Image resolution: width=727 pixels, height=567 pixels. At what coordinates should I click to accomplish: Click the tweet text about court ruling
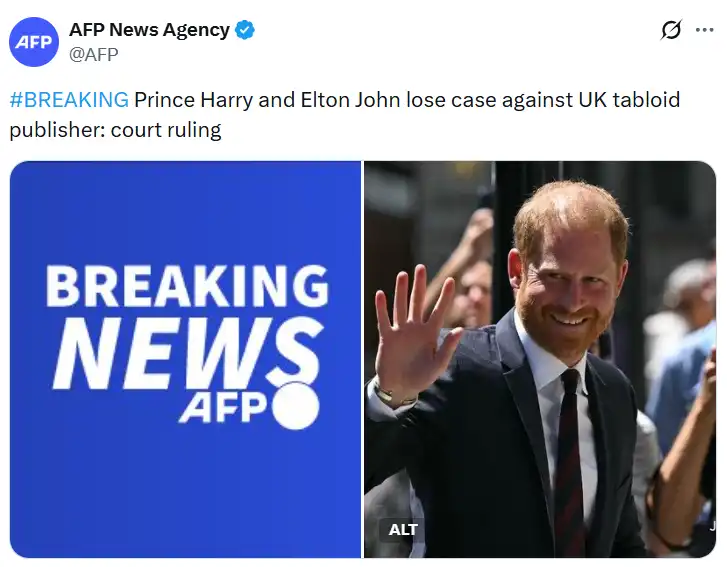pyautogui.click(x=344, y=115)
